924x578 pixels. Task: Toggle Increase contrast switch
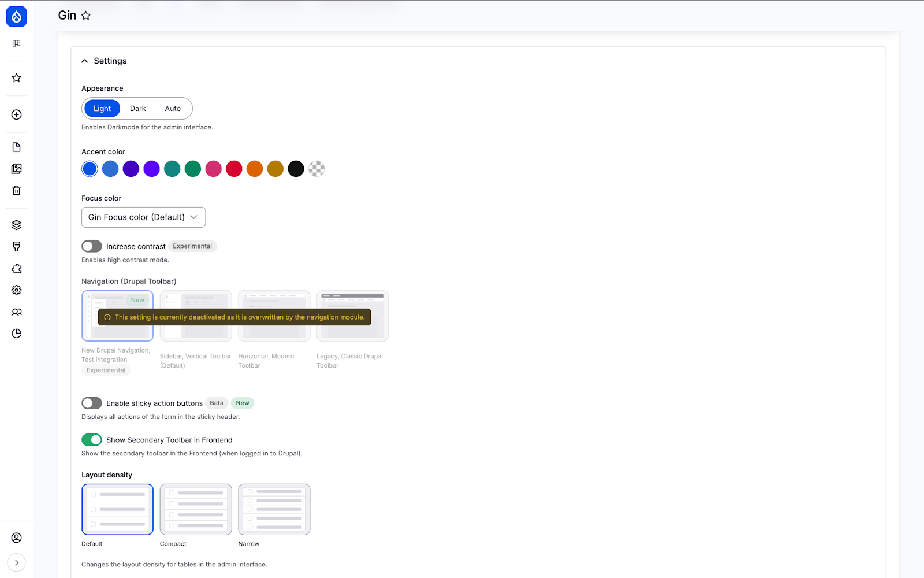point(92,246)
